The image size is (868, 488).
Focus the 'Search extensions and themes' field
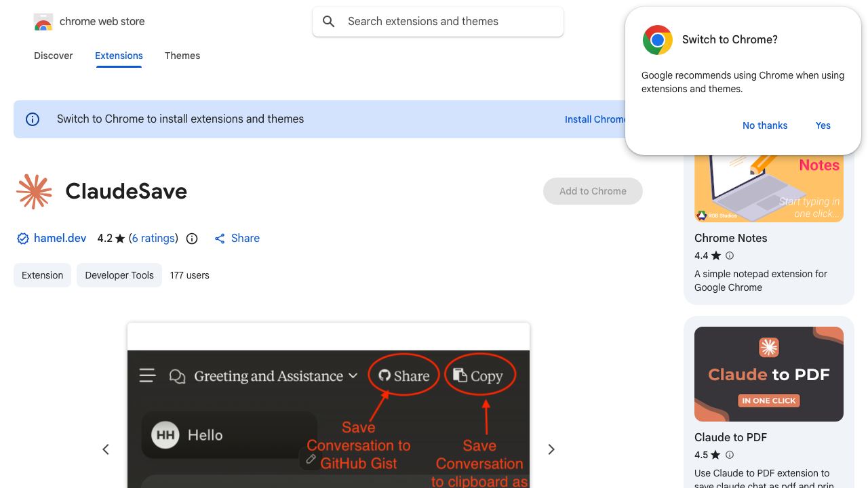click(x=438, y=22)
